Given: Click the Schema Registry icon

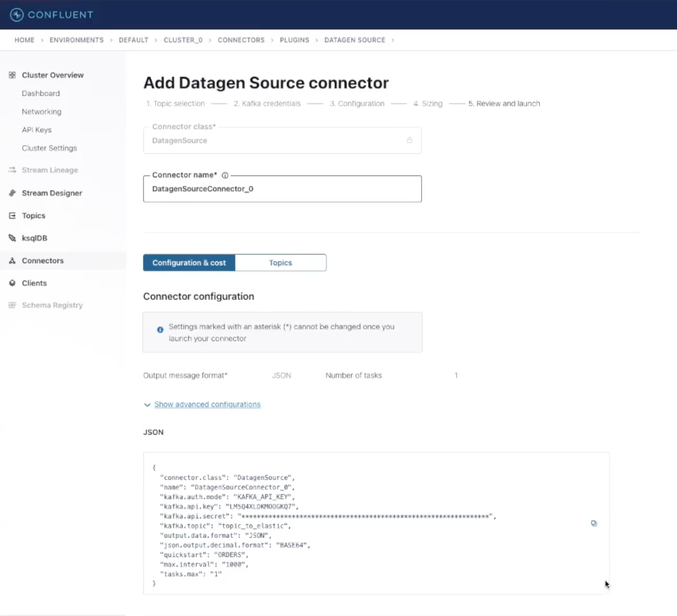Looking at the screenshot, I should coord(12,305).
